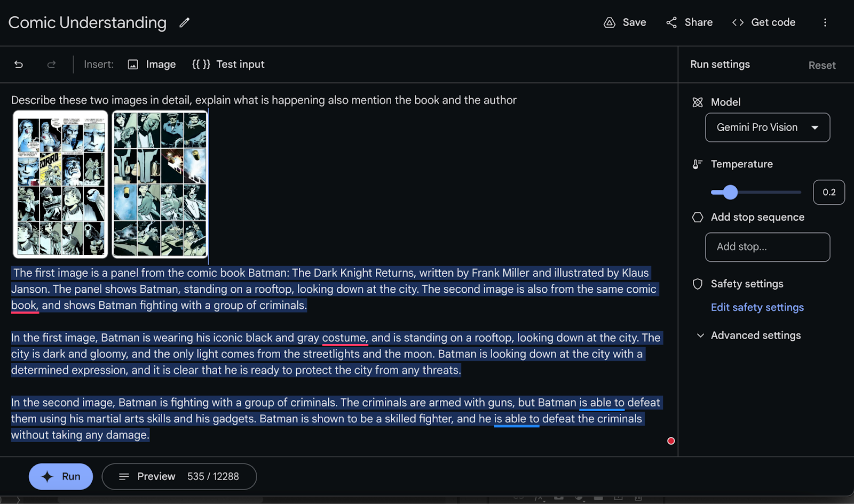Image resolution: width=854 pixels, height=504 pixels.
Task: Click the response paragraph starting 'In the second image'
Action: [336, 419]
